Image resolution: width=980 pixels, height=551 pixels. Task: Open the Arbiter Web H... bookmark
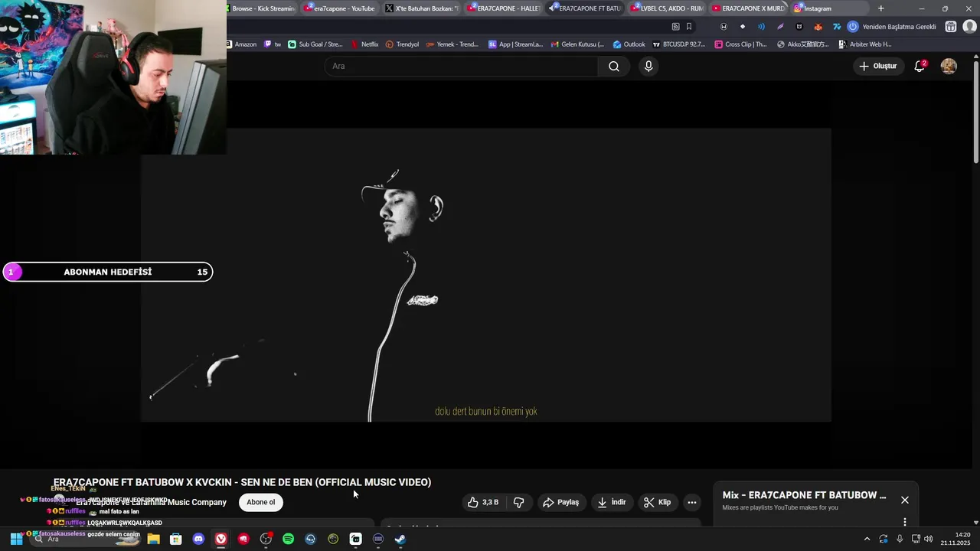pos(865,44)
